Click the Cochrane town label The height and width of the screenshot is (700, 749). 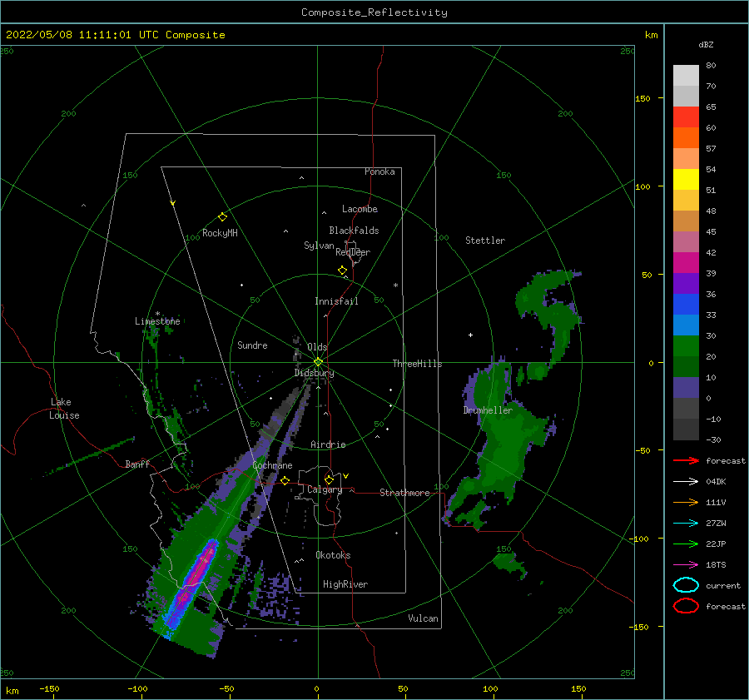tap(272, 465)
